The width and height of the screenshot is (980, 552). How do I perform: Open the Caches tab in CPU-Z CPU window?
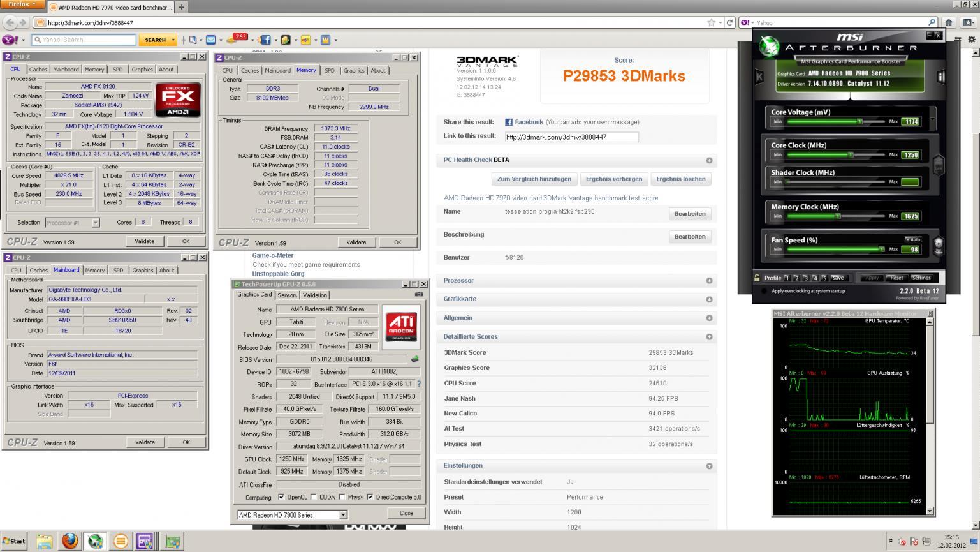[x=38, y=70]
